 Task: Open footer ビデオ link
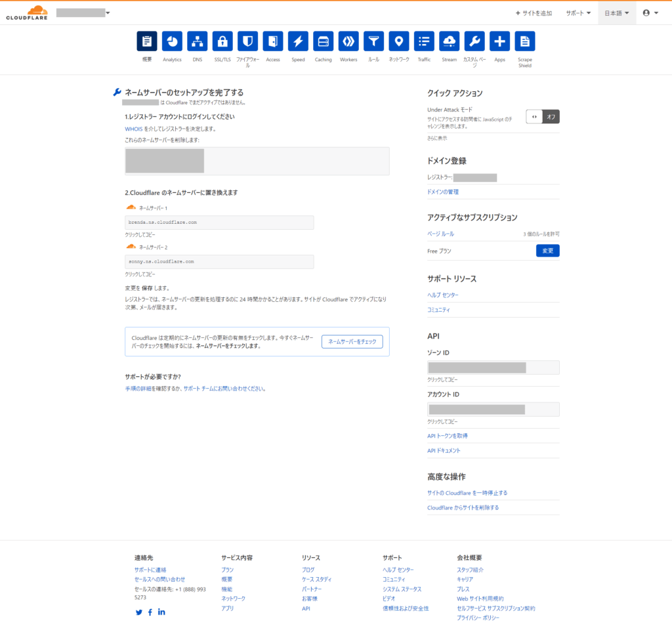388,599
